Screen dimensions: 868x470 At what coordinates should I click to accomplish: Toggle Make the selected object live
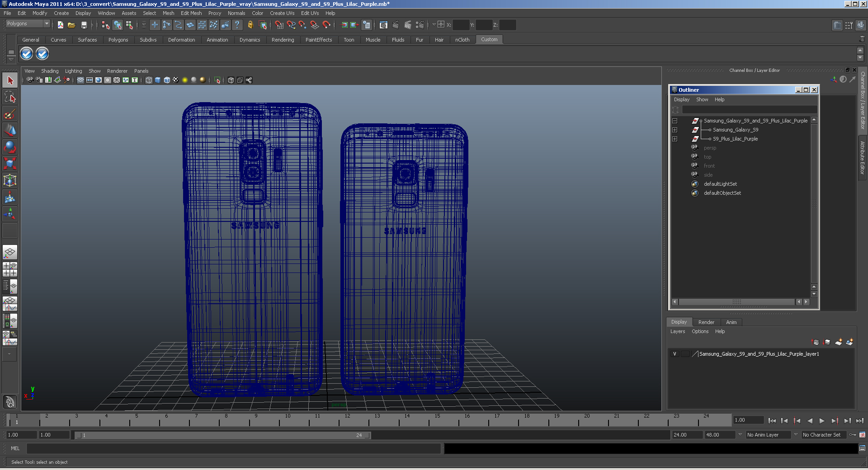pyautogui.click(x=326, y=25)
